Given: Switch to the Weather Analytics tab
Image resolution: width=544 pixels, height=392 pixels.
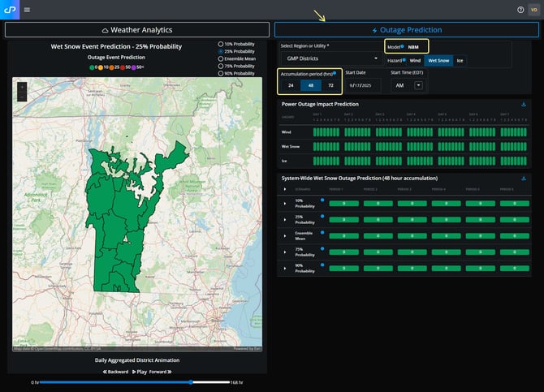Looking at the screenshot, I should click(136, 30).
